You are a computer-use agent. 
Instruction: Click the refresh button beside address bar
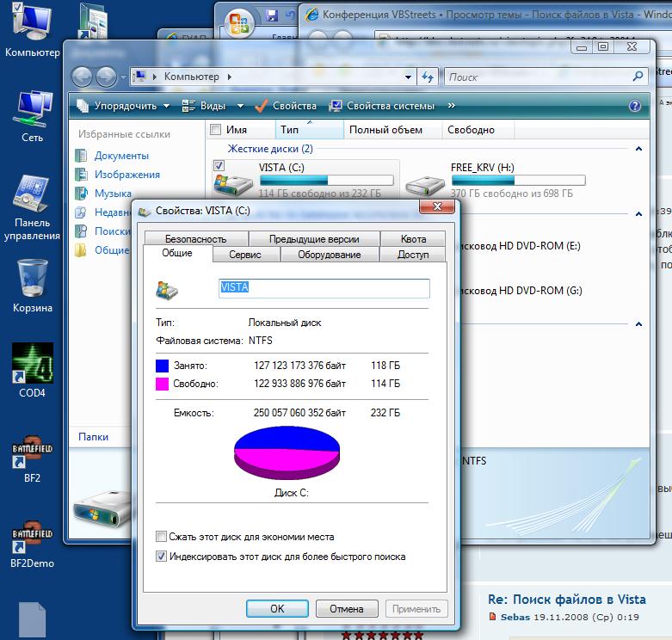428,77
